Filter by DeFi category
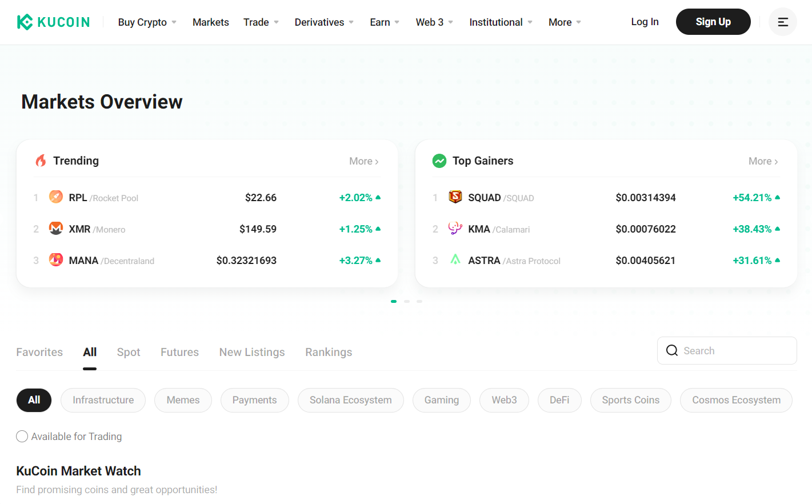The image size is (812, 504). 559,400
